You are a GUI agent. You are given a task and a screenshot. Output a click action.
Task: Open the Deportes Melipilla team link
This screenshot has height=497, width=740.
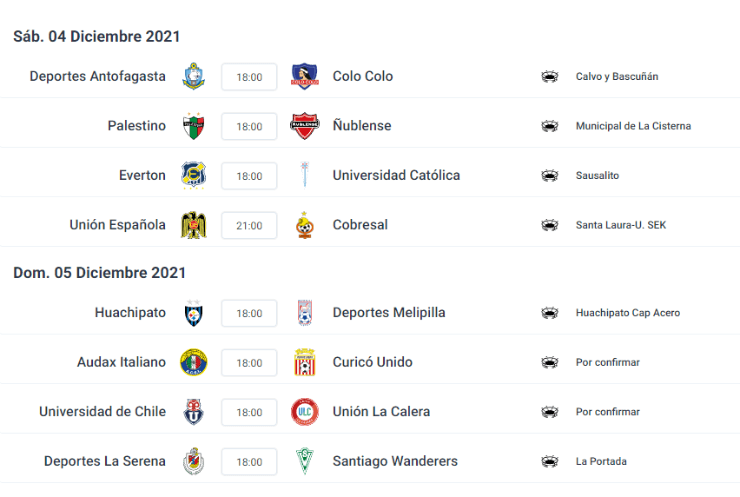(389, 312)
